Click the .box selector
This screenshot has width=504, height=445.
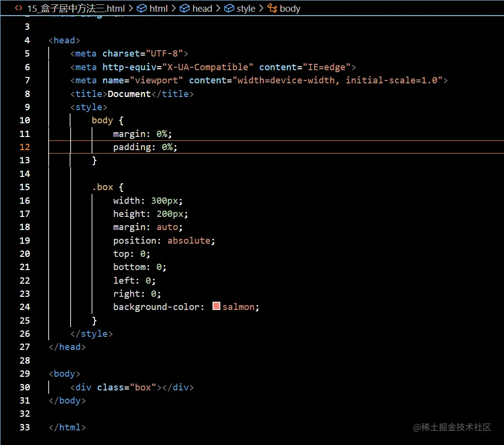pyautogui.click(x=102, y=187)
